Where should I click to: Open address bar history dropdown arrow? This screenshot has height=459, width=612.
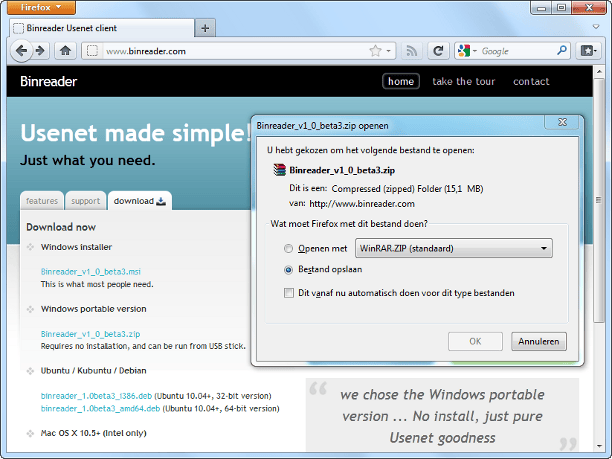(388, 51)
